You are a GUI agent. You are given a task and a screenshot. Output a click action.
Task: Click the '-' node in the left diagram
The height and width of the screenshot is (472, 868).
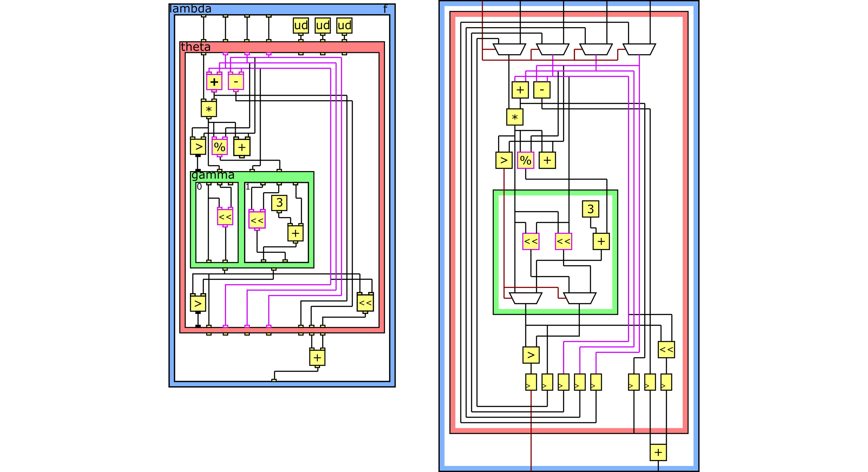click(x=236, y=82)
